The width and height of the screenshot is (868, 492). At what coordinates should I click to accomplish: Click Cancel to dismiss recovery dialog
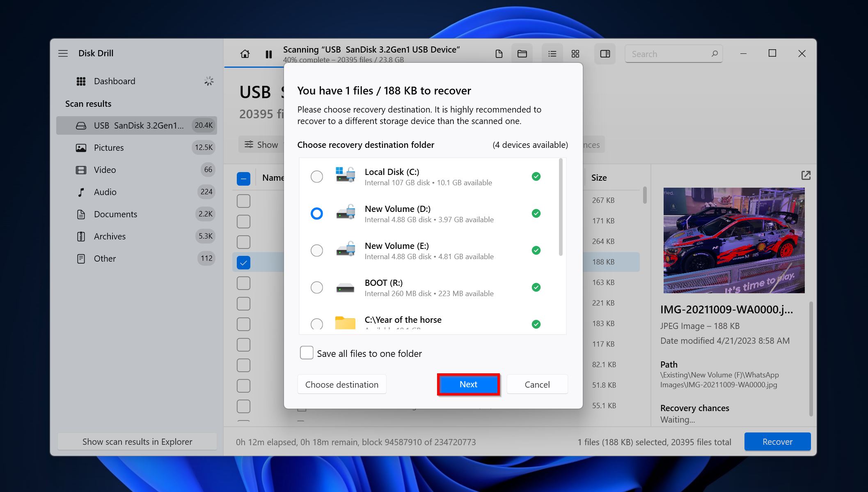point(536,384)
